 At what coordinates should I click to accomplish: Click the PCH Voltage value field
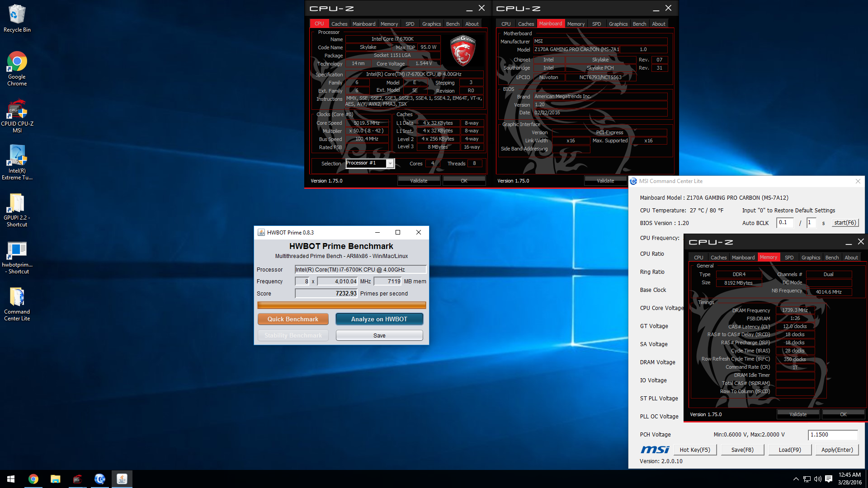pyautogui.click(x=833, y=435)
